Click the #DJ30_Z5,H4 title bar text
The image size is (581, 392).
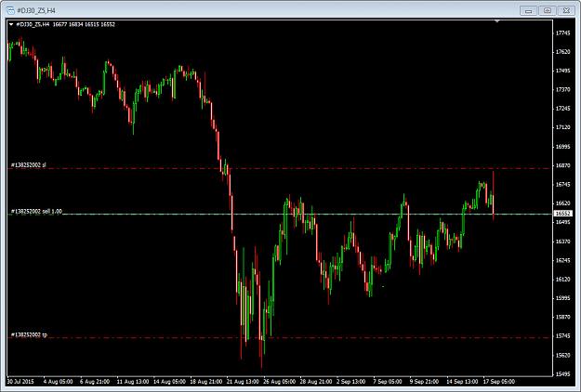[x=36, y=11]
